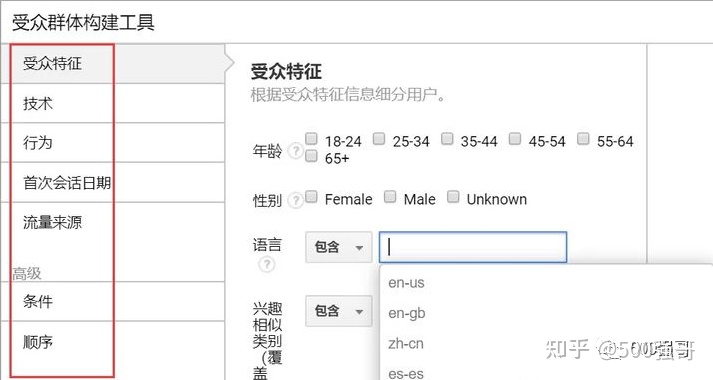
Task: Tick the 55-64 age checkbox
Action: click(583, 138)
